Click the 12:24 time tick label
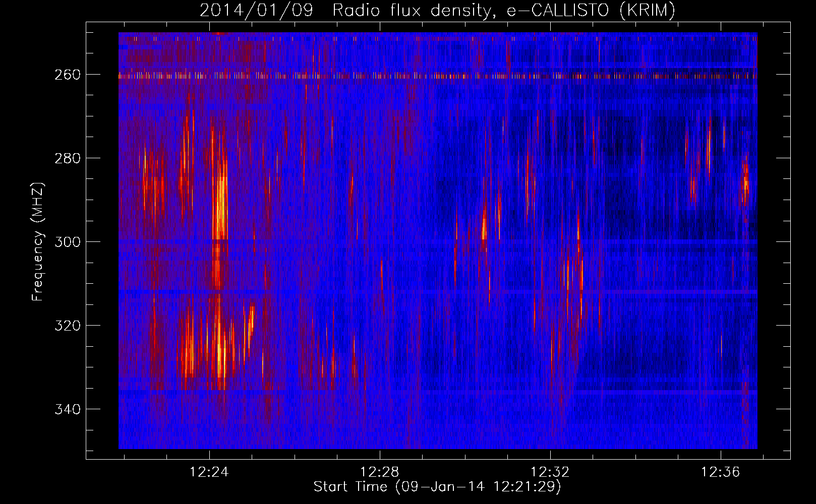This screenshot has height=504, width=816. (x=209, y=472)
